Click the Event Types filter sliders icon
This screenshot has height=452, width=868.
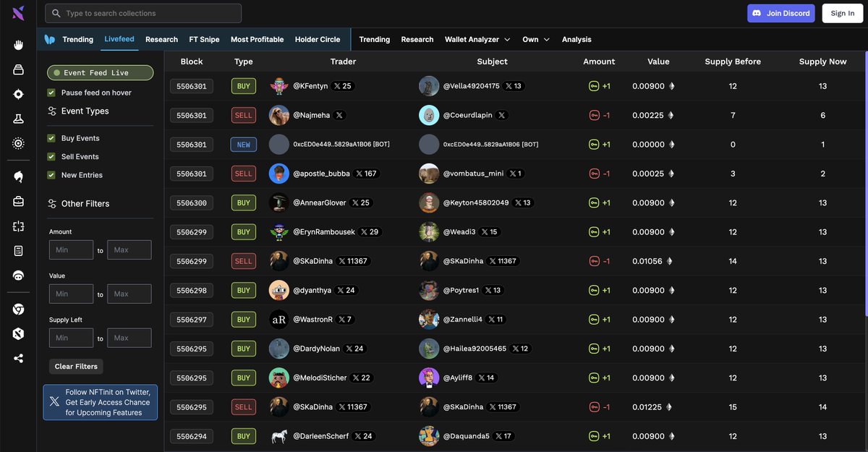tap(52, 111)
